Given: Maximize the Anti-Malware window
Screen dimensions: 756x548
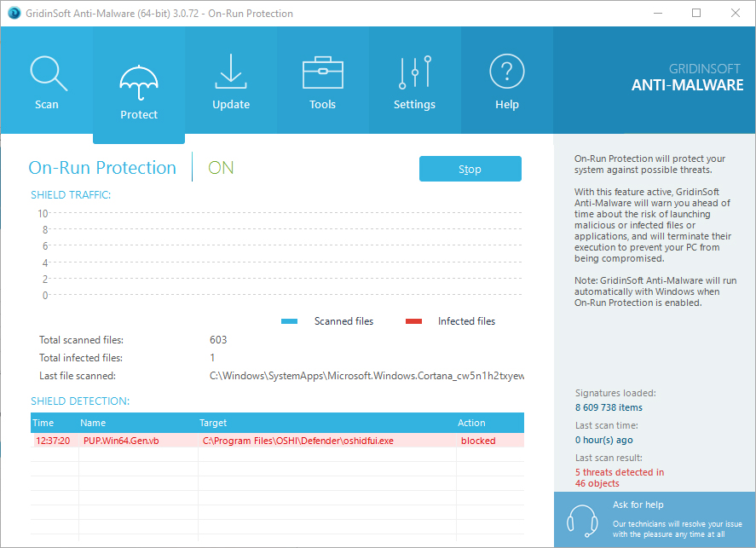Looking at the screenshot, I should pyautogui.click(x=696, y=13).
